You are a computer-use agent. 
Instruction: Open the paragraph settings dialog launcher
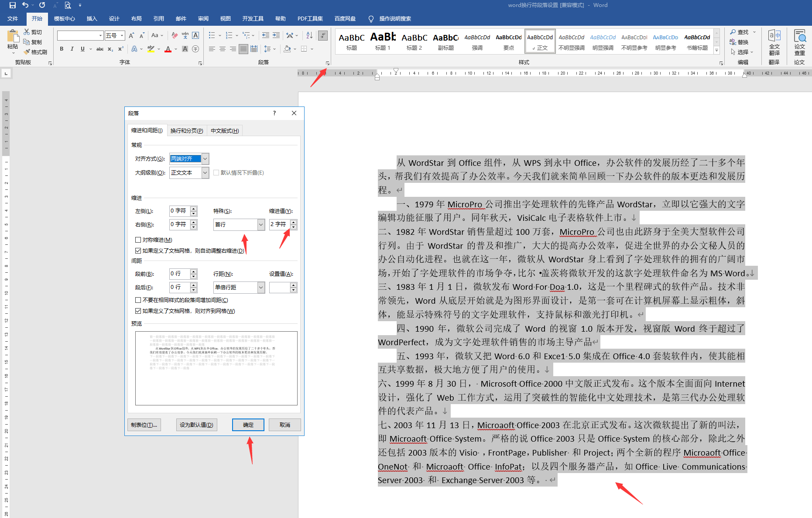point(328,63)
